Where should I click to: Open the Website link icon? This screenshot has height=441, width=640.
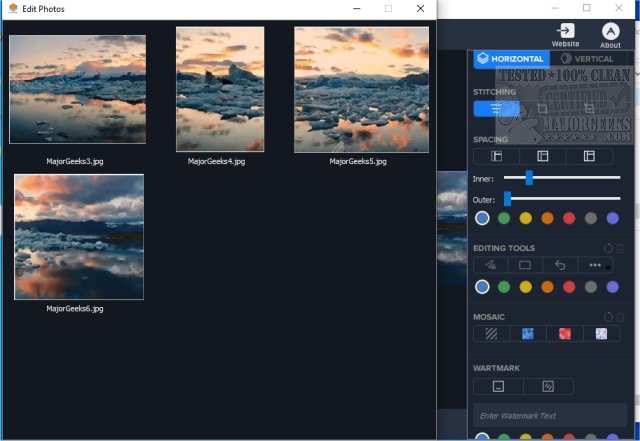pyautogui.click(x=565, y=32)
